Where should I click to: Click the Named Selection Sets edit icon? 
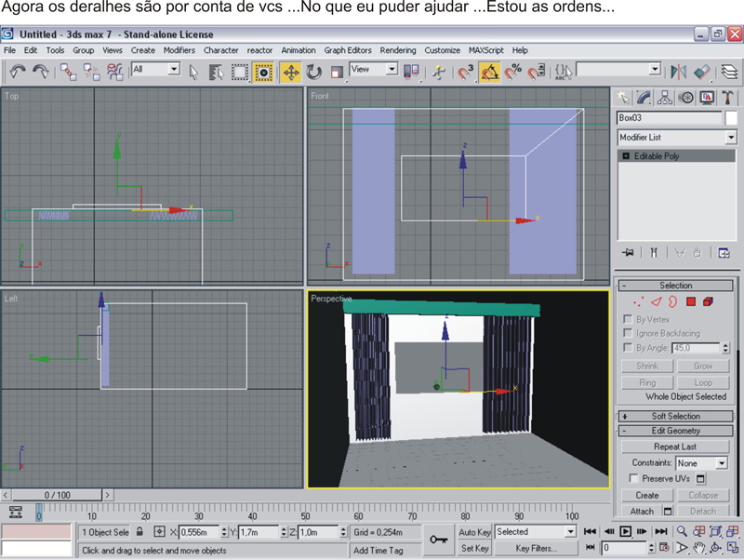(x=564, y=73)
